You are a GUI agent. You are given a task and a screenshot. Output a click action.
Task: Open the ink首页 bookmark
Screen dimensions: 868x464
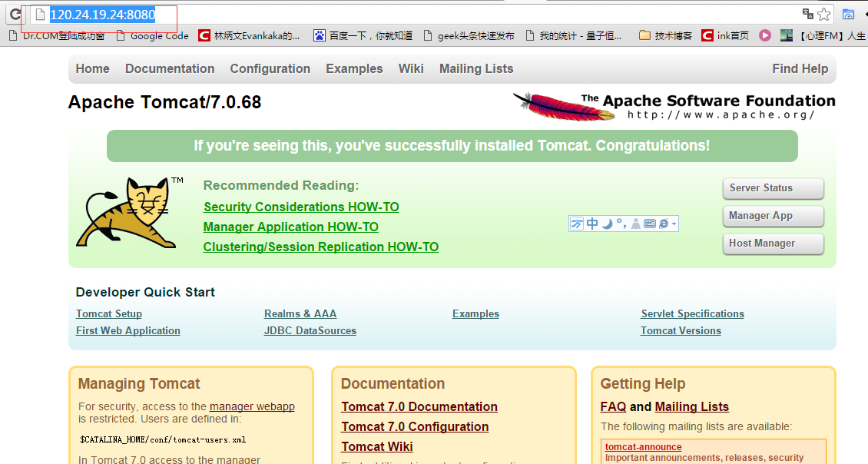click(725, 36)
